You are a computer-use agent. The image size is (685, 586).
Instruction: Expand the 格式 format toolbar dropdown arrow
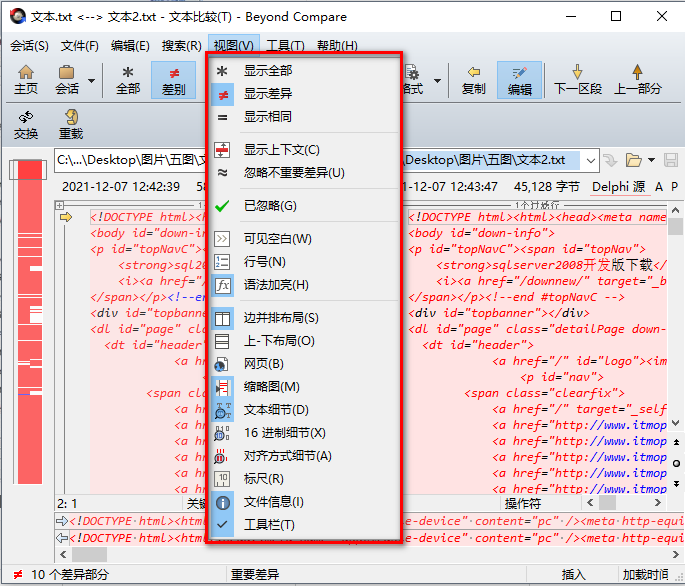coord(437,81)
